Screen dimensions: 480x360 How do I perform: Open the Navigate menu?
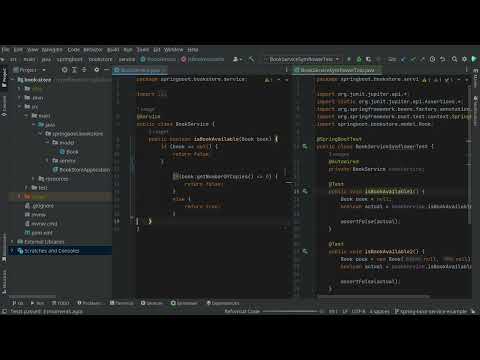tap(52, 49)
